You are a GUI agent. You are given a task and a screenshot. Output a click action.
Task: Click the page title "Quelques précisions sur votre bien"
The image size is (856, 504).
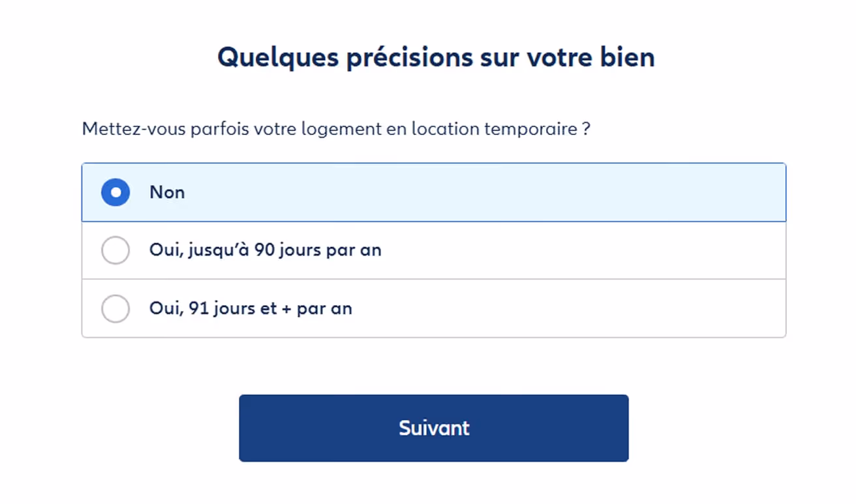(436, 57)
